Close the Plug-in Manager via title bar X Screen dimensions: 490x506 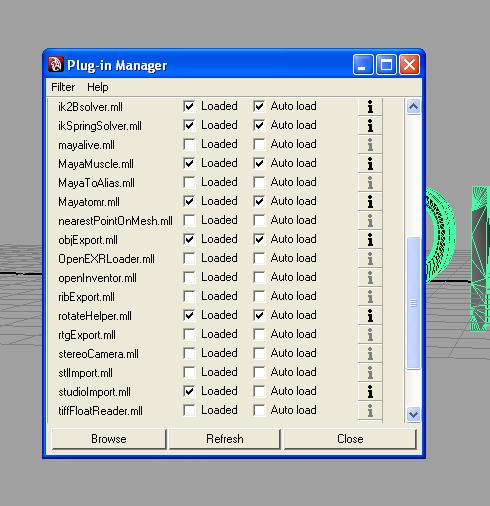409,64
